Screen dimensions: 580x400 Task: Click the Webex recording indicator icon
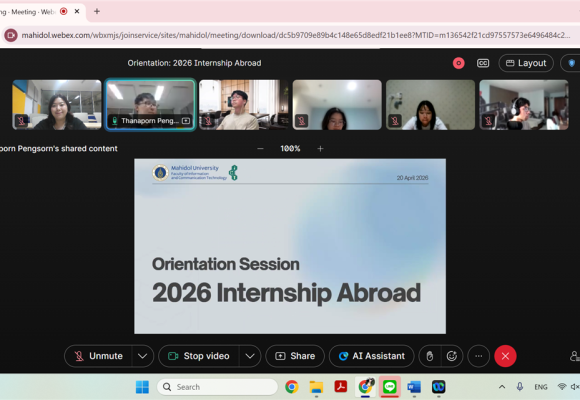coord(459,63)
